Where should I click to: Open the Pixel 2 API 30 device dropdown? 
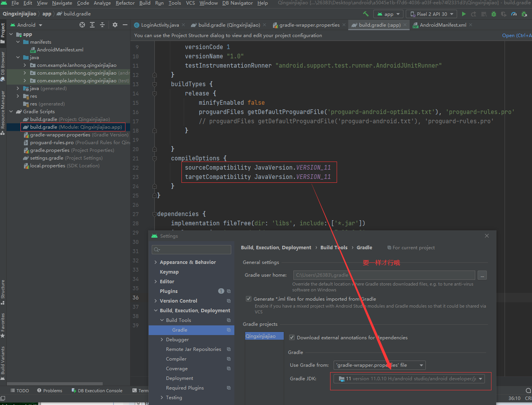coord(431,14)
